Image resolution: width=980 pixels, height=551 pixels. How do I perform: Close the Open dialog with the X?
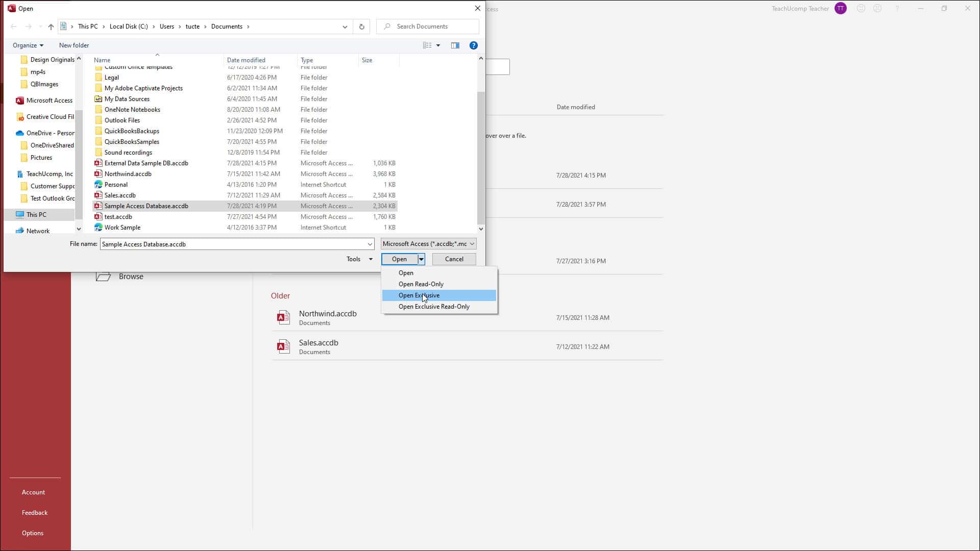[x=478, y=8]
